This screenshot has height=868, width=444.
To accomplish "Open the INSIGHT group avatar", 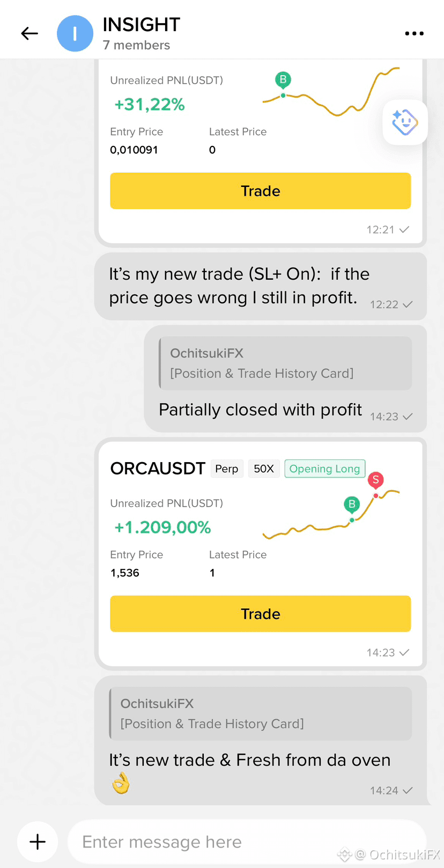I will 75,33.
